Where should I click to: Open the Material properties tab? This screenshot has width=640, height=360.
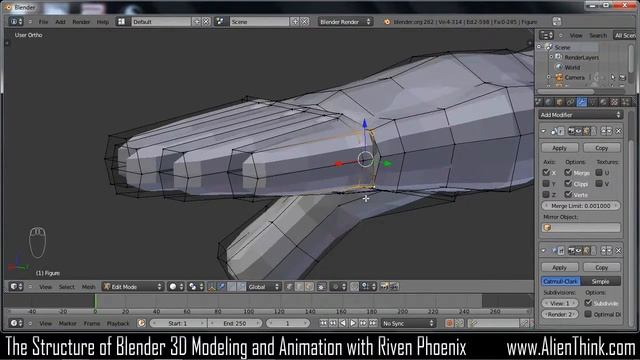[603, 102]
